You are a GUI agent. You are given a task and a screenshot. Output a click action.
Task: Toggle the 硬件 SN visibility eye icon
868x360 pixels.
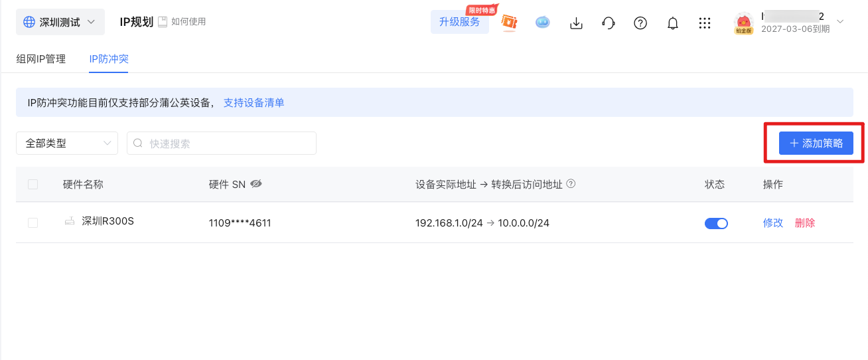[256, 184]
